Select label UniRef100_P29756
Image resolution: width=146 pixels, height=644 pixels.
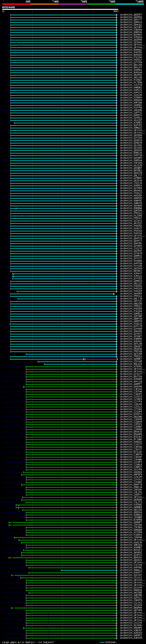(x=131, y=108)
